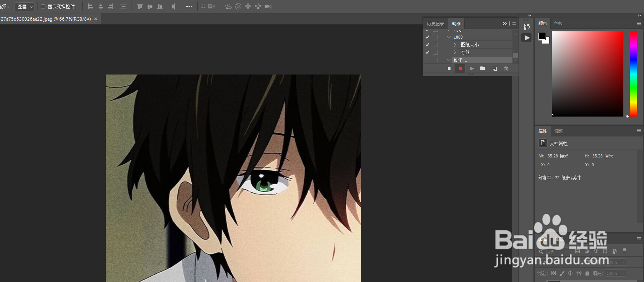Select the 3D orbit camera icon
This screenshot has width=644, height=282.
[228, 6]
